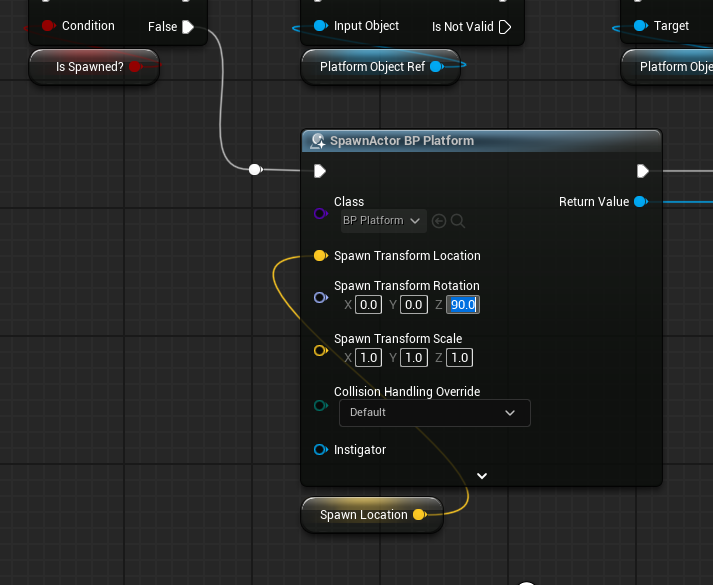Click the Scale Y value field
The image size is (713, 585).
414,358
